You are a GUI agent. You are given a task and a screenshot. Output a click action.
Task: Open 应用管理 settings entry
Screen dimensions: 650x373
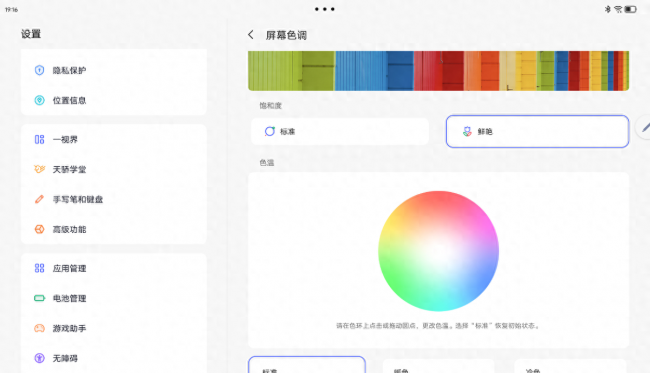click(114, 268)
